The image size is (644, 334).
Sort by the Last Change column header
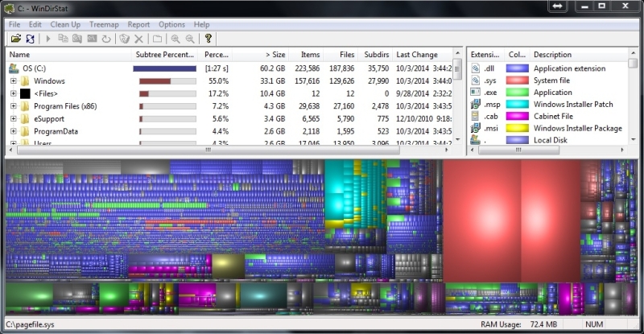(422, 55)
